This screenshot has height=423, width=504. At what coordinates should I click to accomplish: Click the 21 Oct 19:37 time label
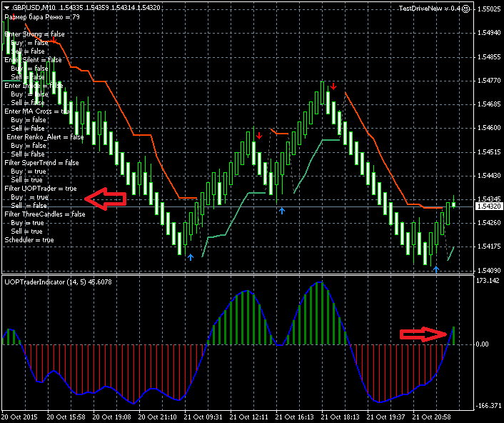385,417
